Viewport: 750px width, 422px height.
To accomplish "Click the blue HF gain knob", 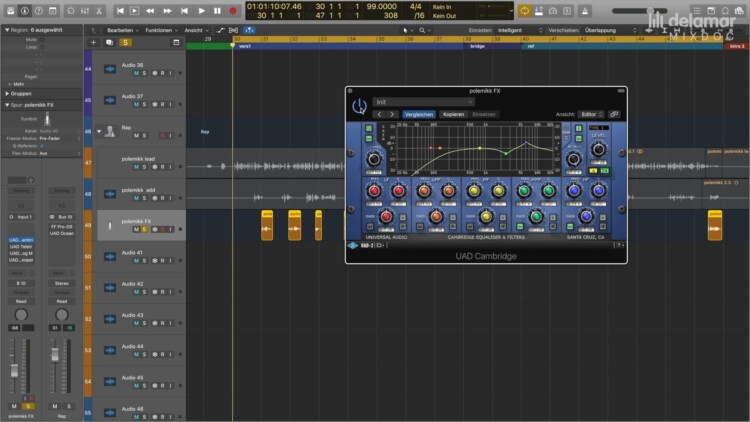I will [x=586, y=217].
